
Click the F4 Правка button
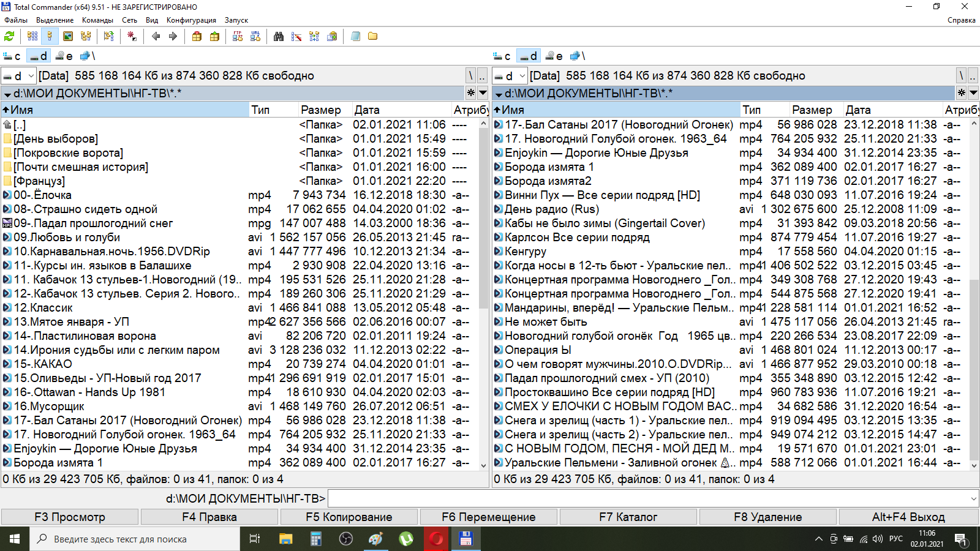[x=209, y=517]
